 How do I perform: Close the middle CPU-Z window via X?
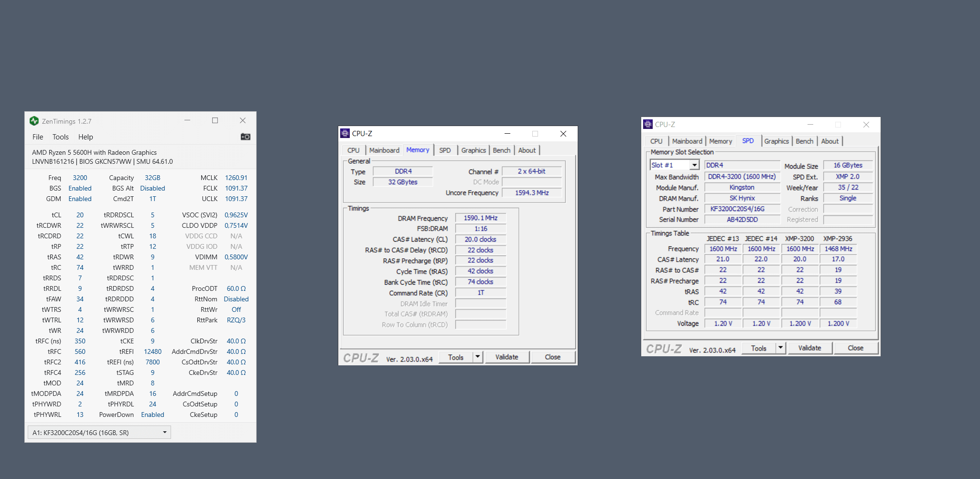click(x=563, y=134)
